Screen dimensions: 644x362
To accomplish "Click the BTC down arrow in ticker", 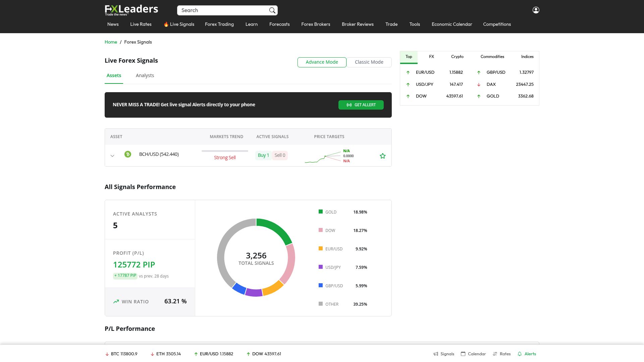I will 107,354.
